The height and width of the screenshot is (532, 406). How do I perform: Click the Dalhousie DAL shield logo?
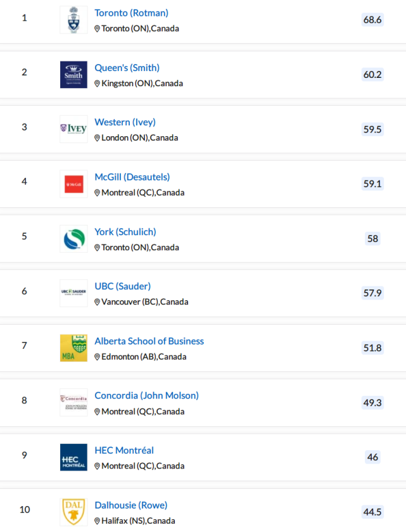pyautogui.click(x=73, y=512)
